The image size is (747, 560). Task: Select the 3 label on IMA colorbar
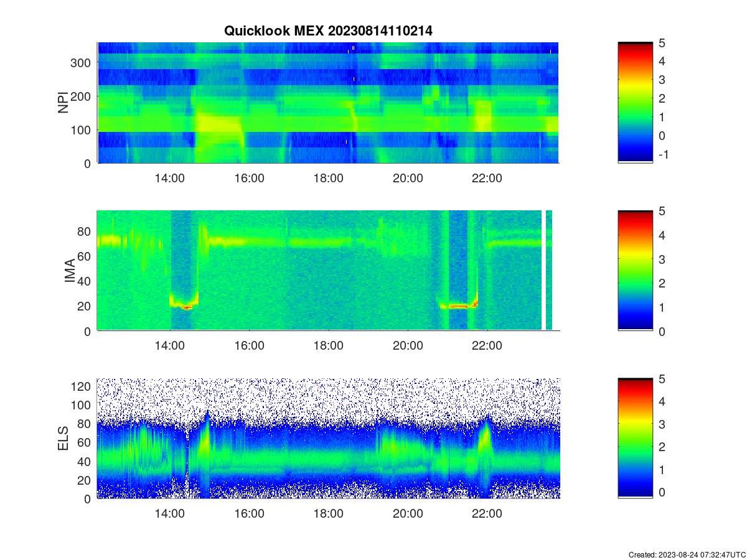pyautogui.click(x=661, y=259)
